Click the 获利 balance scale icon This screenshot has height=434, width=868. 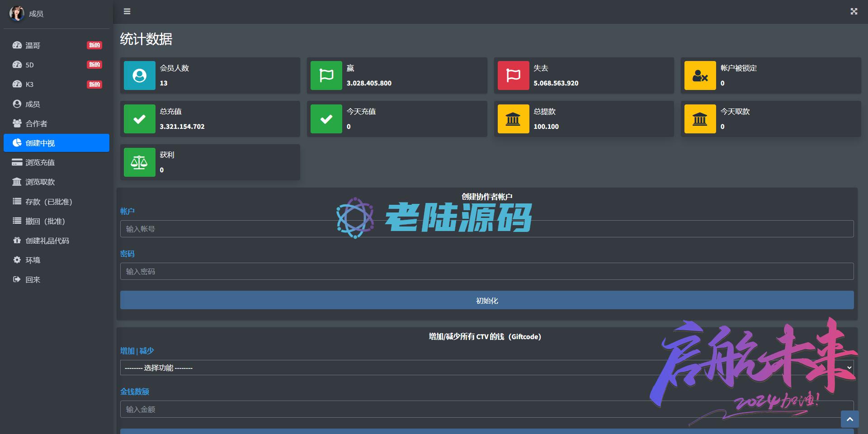[140, 162]
